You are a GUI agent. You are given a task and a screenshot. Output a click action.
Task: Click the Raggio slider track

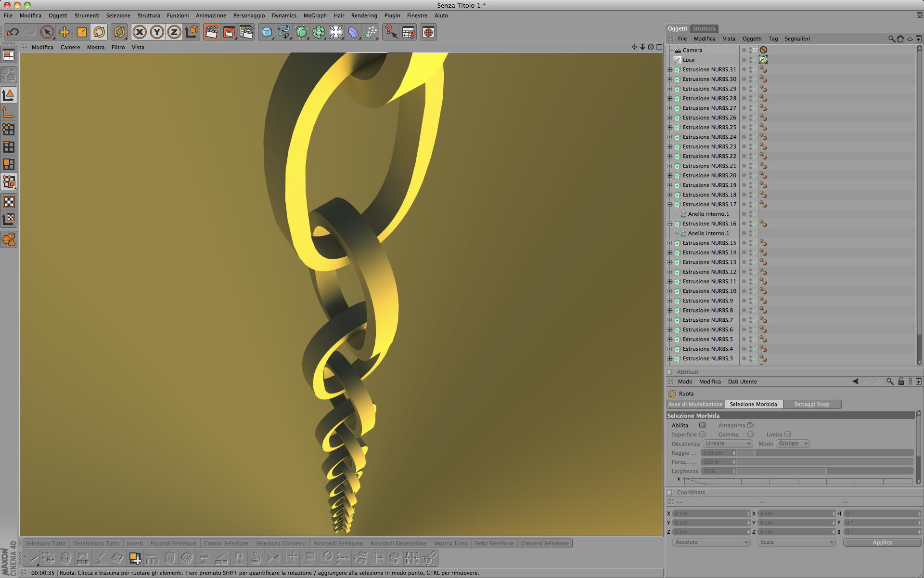(825, 453)
